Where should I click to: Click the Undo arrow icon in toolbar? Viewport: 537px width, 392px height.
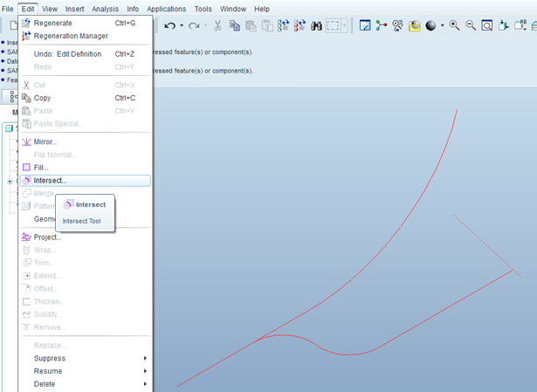[170, 25]
